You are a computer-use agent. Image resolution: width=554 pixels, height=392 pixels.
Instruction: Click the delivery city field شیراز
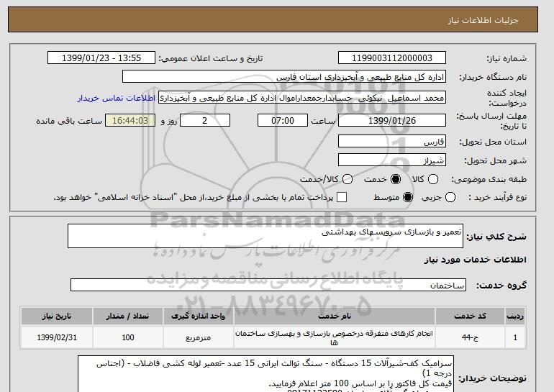pyautogui.click(x=392, y=160)
